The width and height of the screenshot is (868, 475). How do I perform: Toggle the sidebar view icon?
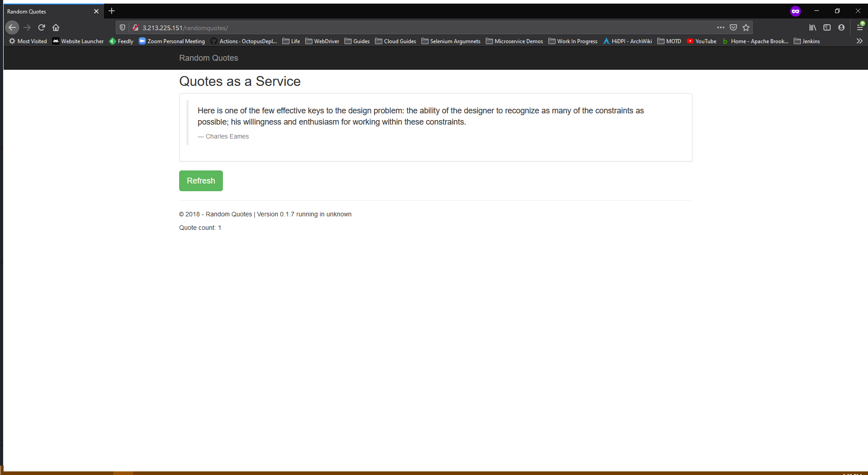click(x=827, y=27)
